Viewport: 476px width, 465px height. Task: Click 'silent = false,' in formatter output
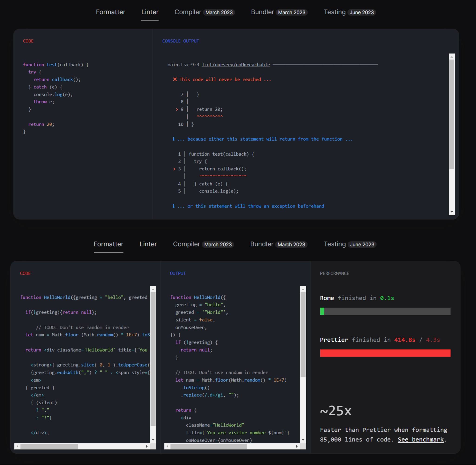tap(195, 320)
